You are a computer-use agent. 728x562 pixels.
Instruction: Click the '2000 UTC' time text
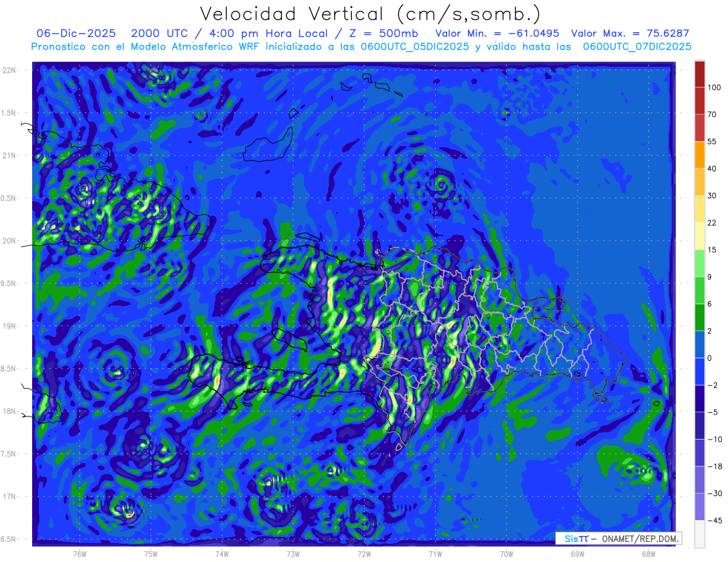click(x=159, y=34)
